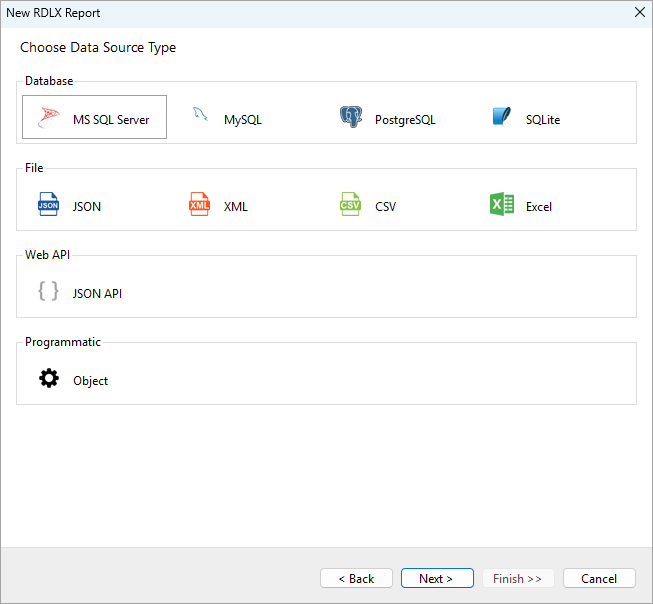Click the Object label text

(x=90, y=381)
